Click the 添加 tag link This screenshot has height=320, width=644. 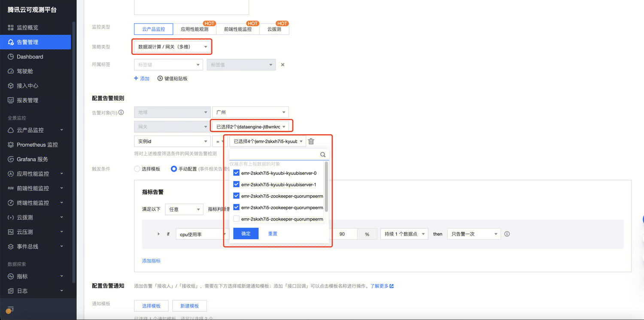(x=142, y=78)
